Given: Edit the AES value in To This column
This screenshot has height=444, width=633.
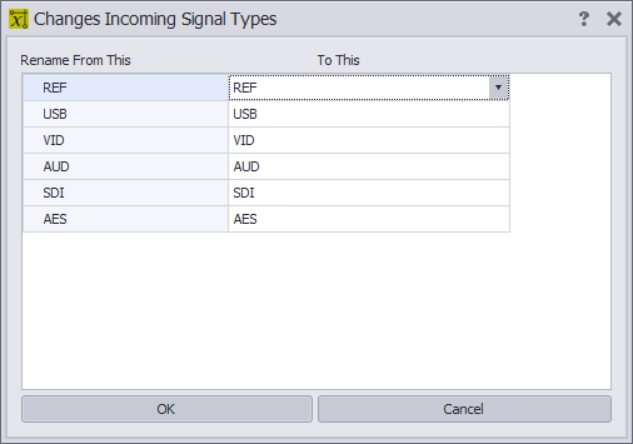Looking at the screenshot, I should [369, 219].
